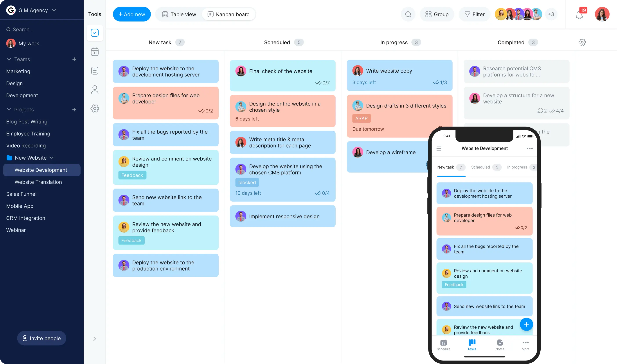Select the Development team in sidebar

pos(22,95)
